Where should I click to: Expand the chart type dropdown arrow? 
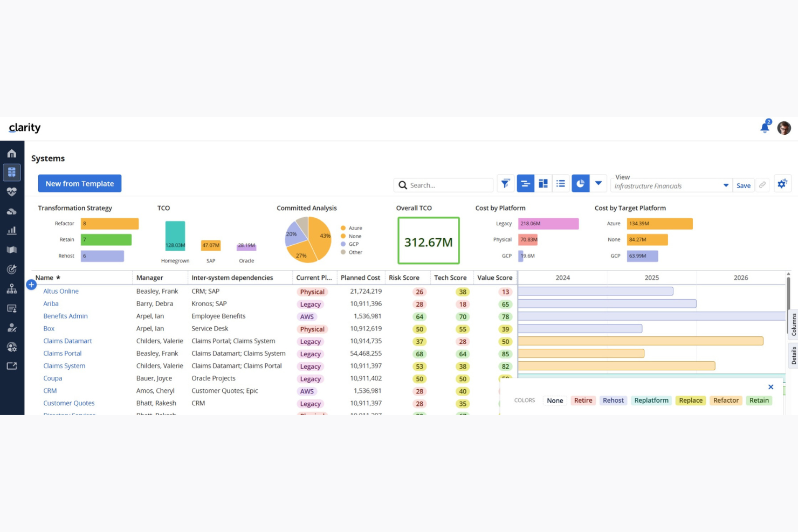tap(598, 184)
